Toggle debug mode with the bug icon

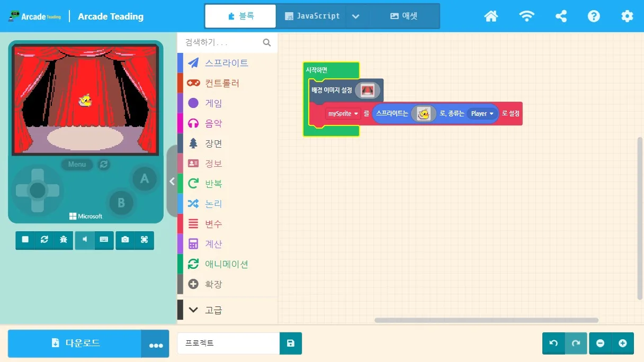pos(64,240)
